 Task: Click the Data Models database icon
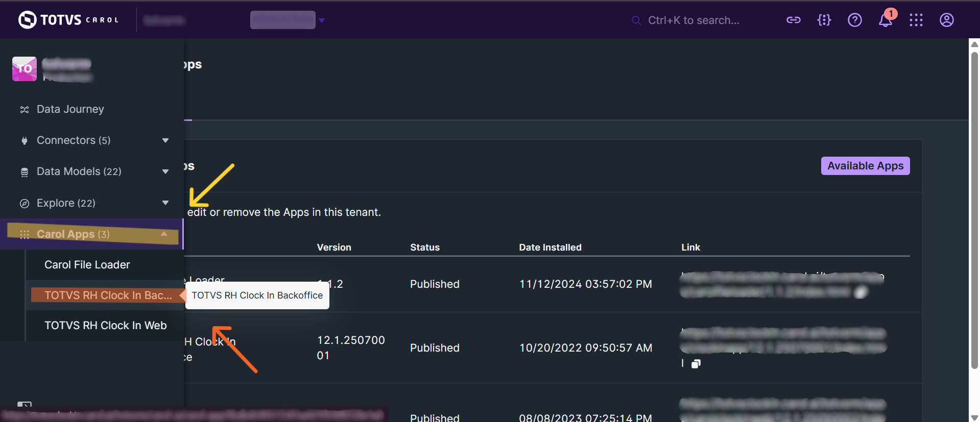(24, 172)
